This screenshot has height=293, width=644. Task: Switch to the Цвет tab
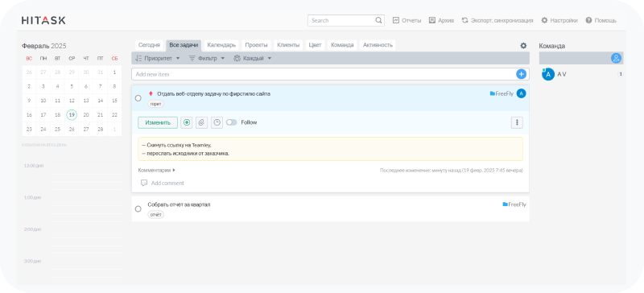[315, 45]
